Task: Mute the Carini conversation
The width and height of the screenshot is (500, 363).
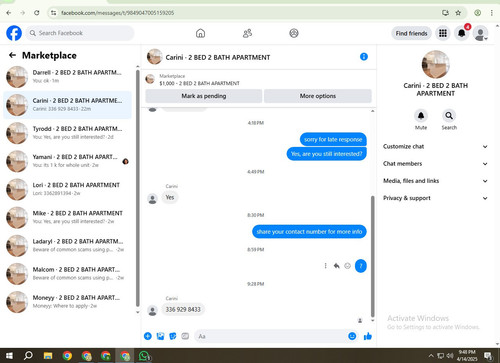Action: coord(421,116)
